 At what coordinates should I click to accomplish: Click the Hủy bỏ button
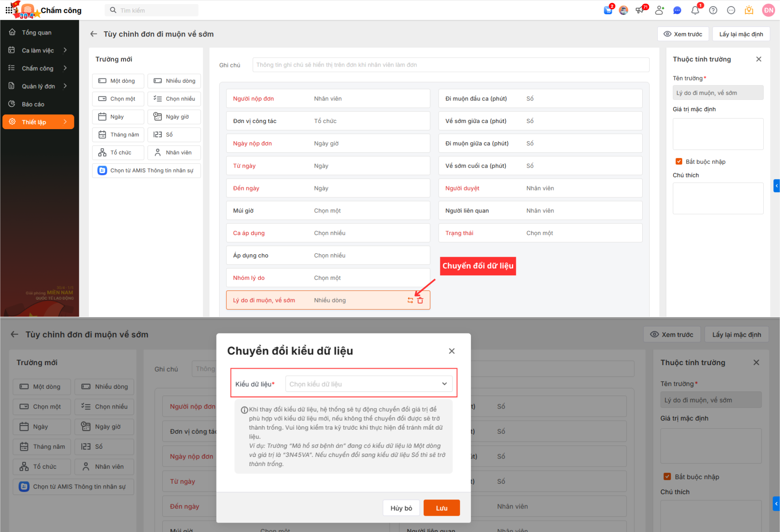[401, 508]
